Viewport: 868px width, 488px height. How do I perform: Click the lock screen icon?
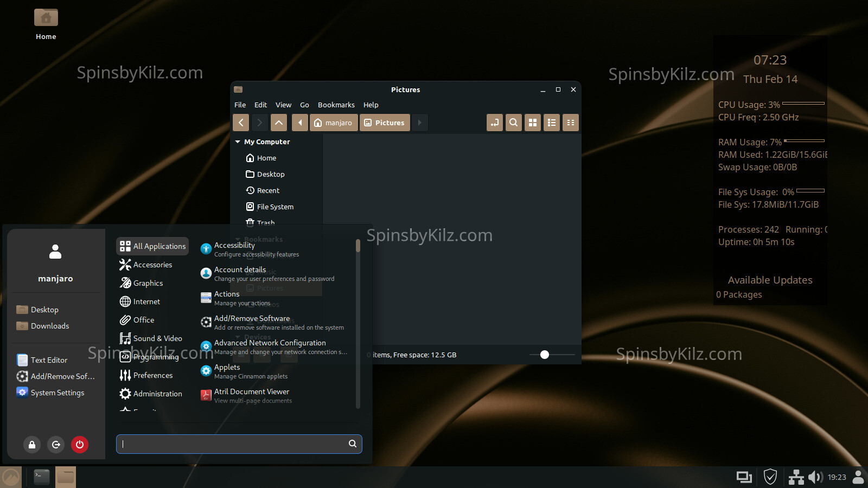(x=32, y=445)
